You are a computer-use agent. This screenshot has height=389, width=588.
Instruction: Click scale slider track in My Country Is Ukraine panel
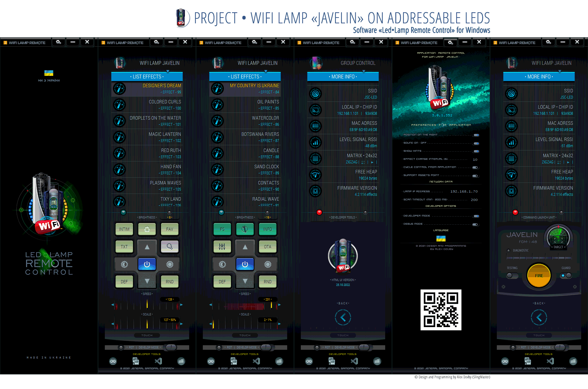[245, 324]
